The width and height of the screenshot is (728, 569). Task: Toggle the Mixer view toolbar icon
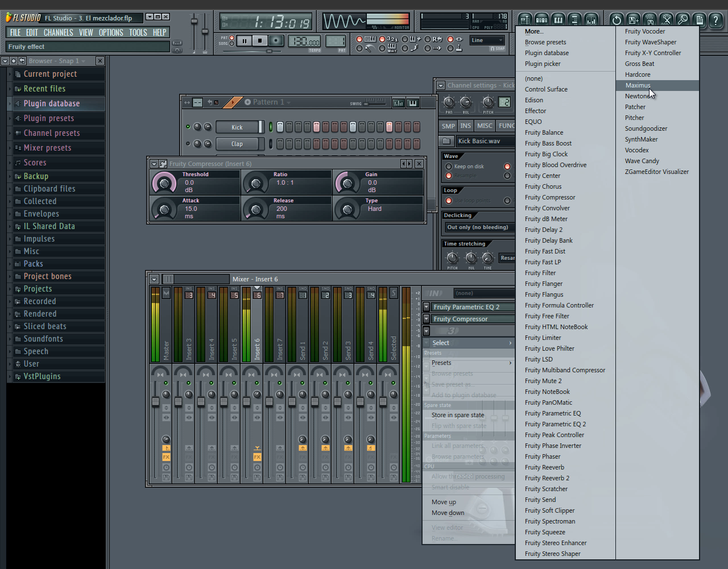591,20
